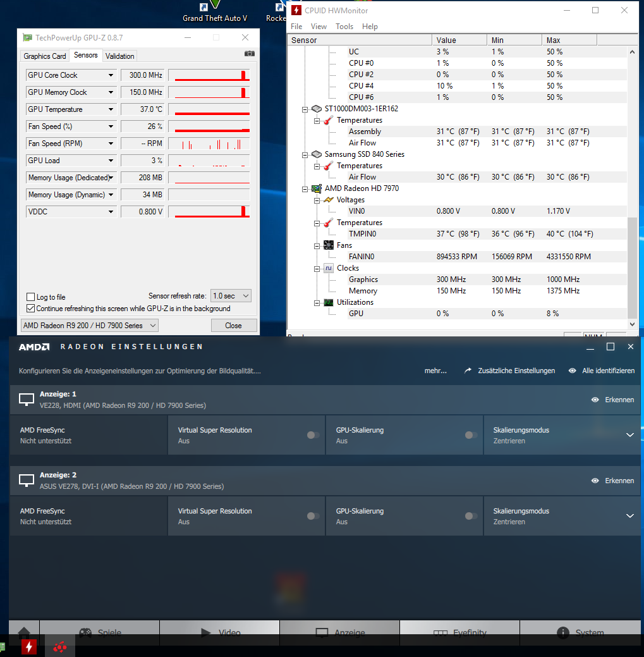Collapse the ST1000DM003-1ER162 tree node

305,109
